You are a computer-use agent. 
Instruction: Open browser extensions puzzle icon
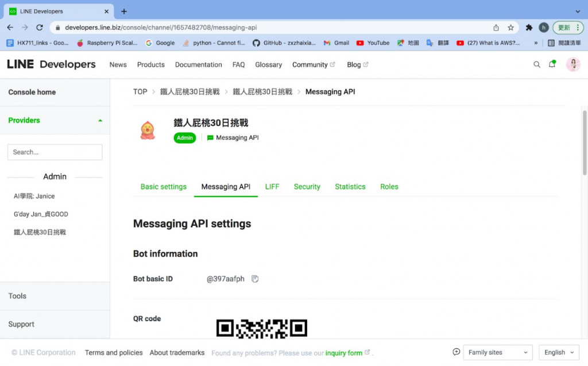529,28
